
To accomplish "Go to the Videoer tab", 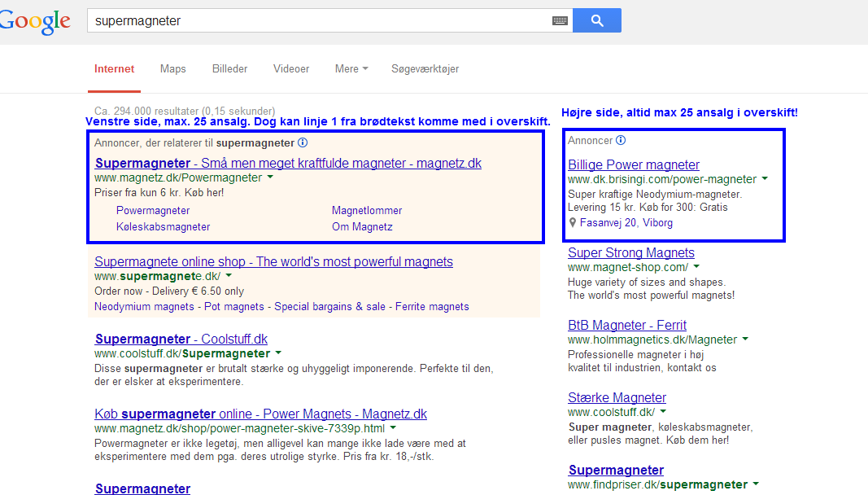I will click(291, 68).
